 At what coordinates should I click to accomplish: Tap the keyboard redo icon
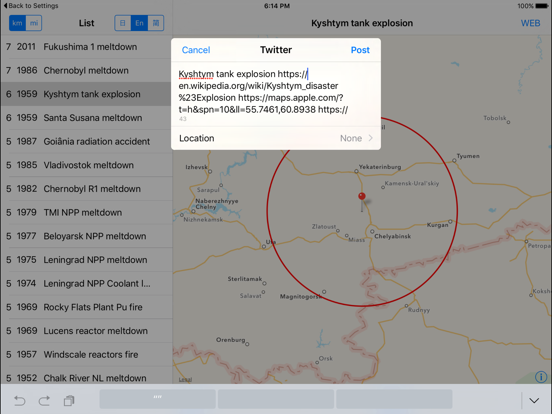44,401
